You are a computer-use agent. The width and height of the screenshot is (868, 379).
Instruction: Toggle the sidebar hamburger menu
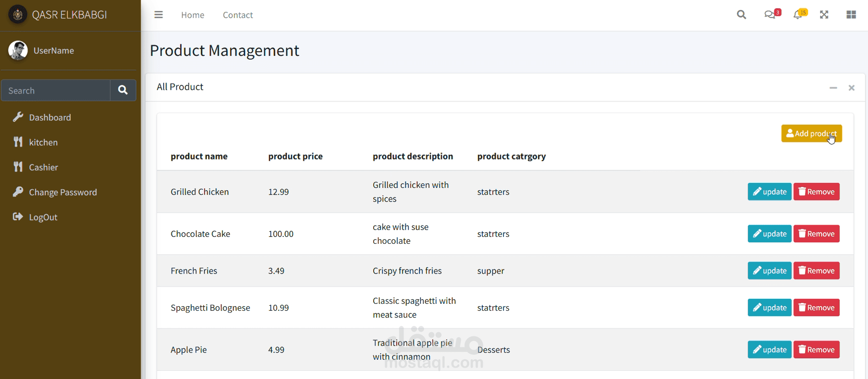tap(159, 15)
